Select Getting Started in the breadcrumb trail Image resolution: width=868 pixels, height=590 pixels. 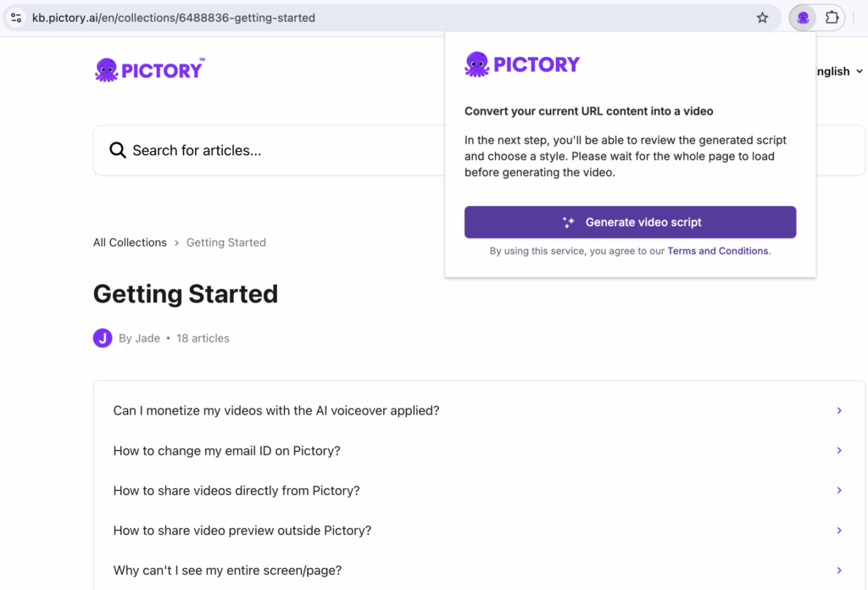(225, 242)
